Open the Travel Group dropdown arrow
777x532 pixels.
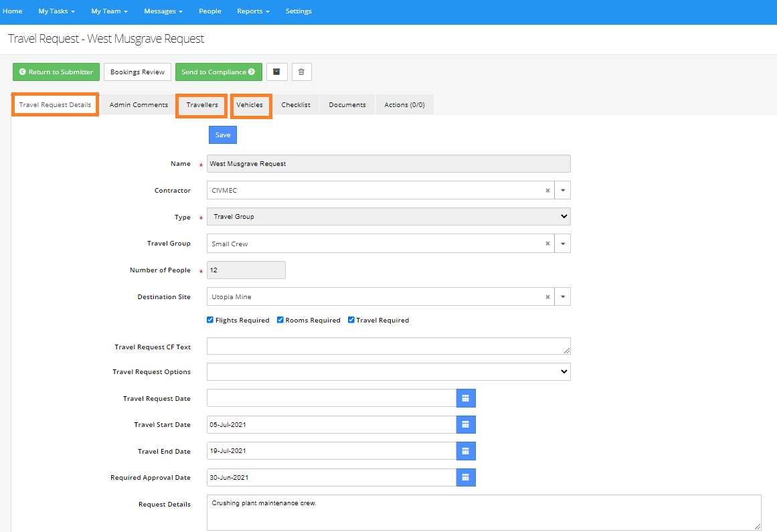pos(563,243)
